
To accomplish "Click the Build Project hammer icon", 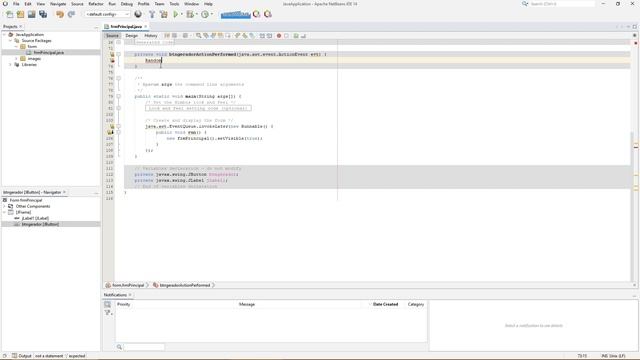I will coord(152,14).
